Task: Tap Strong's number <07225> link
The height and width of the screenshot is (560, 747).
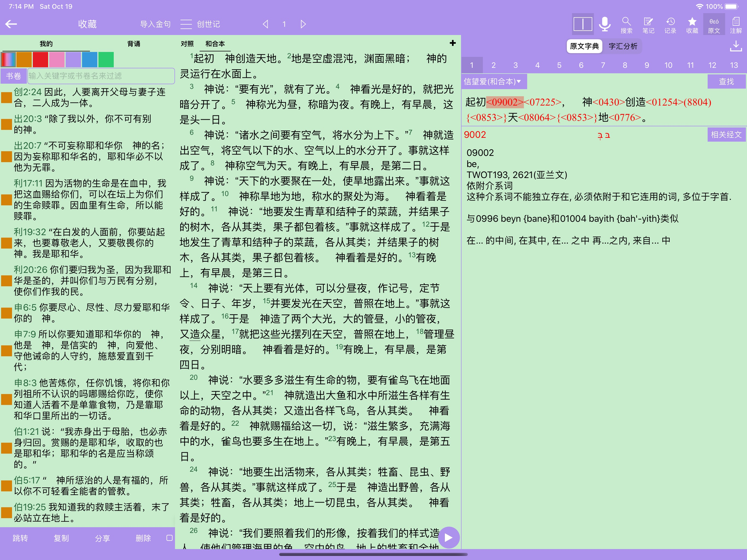Action: (543, 102)
